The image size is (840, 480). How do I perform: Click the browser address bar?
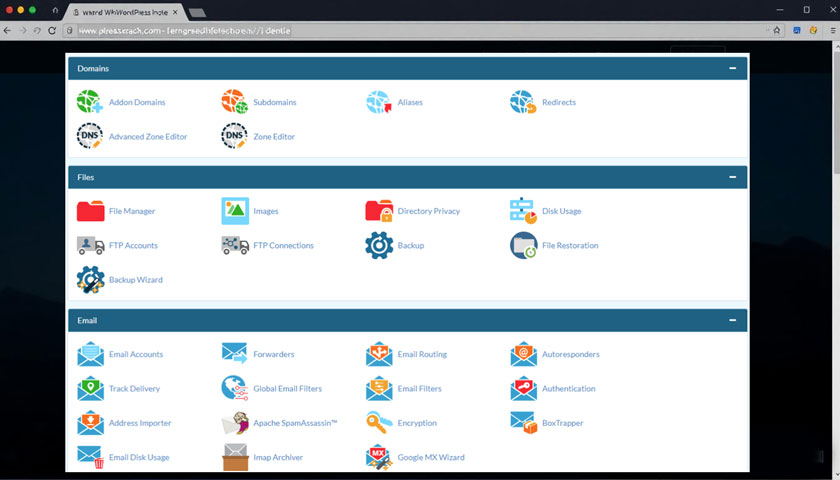(400, 31)
